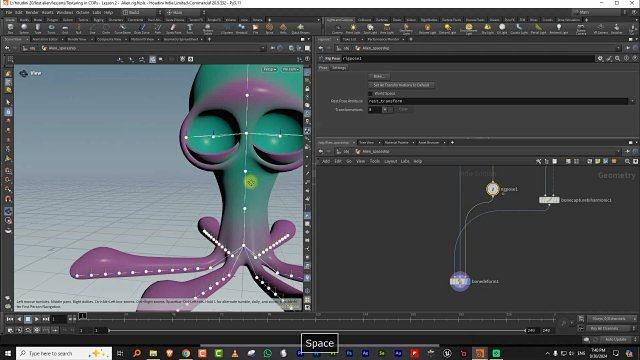Add a Portal Light from the shelf
Viewport: 640px width, 360px height.
(538, 29)
